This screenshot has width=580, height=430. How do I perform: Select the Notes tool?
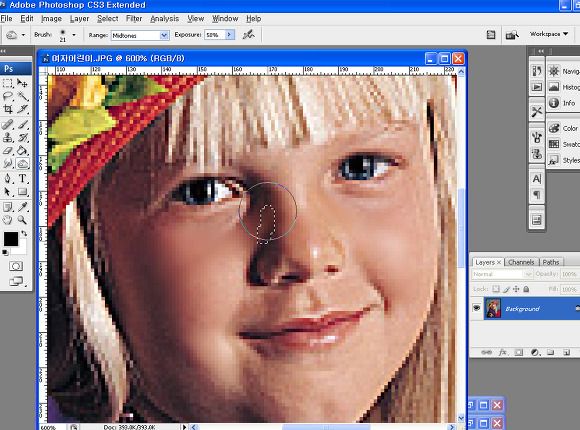(8, 207)
